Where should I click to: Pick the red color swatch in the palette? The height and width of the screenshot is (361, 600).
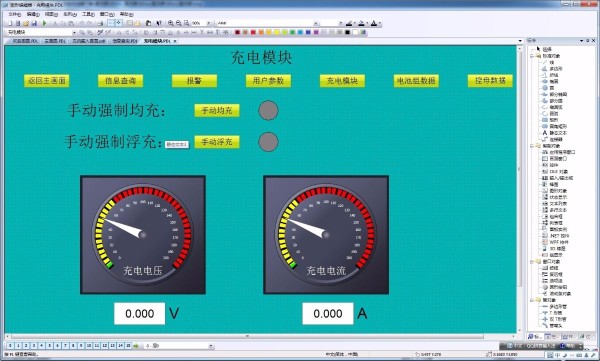(x=253, y=33)
